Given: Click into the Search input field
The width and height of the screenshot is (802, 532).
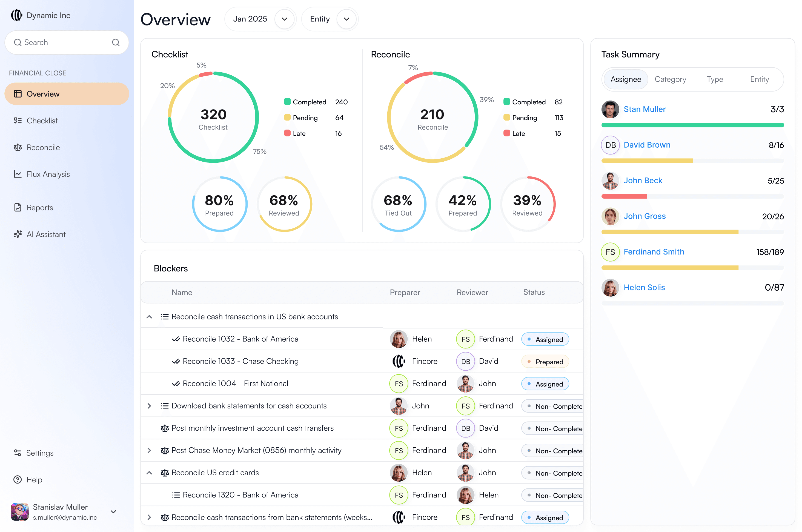Looking at the screenshot, I should coord(67,42).
